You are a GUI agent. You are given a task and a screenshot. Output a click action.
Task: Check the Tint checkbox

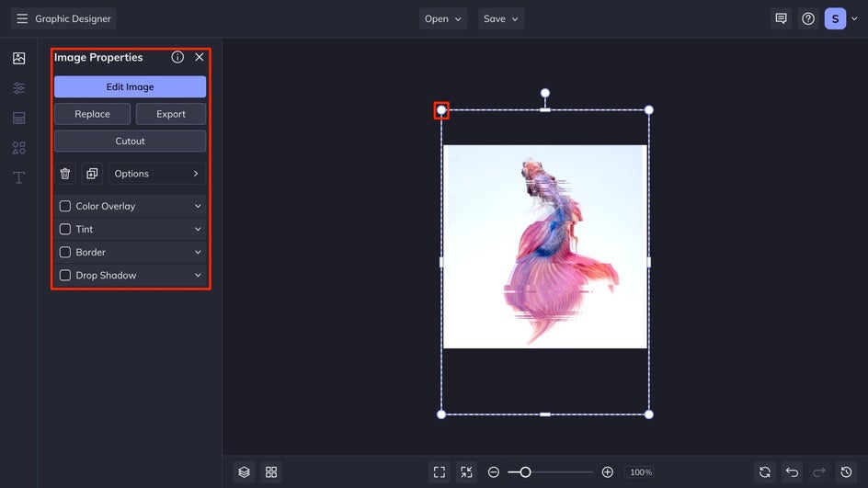click(65, 230)
